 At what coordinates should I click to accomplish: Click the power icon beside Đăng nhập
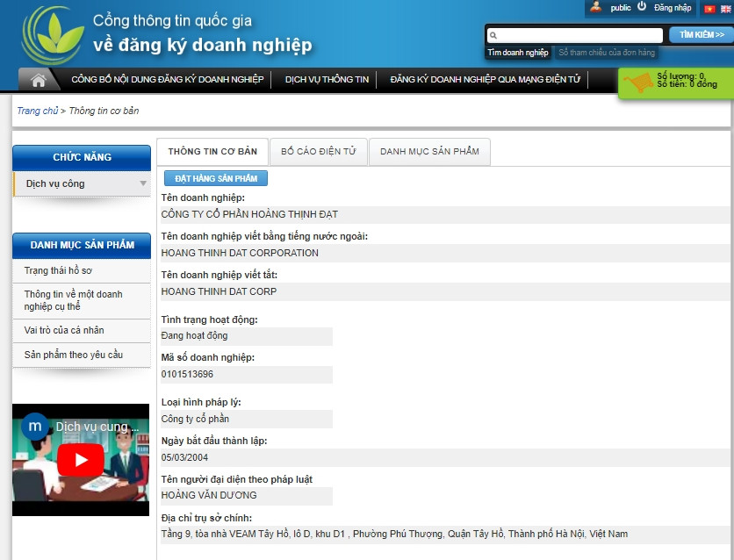pyautogui.click(x=642, y=7)
